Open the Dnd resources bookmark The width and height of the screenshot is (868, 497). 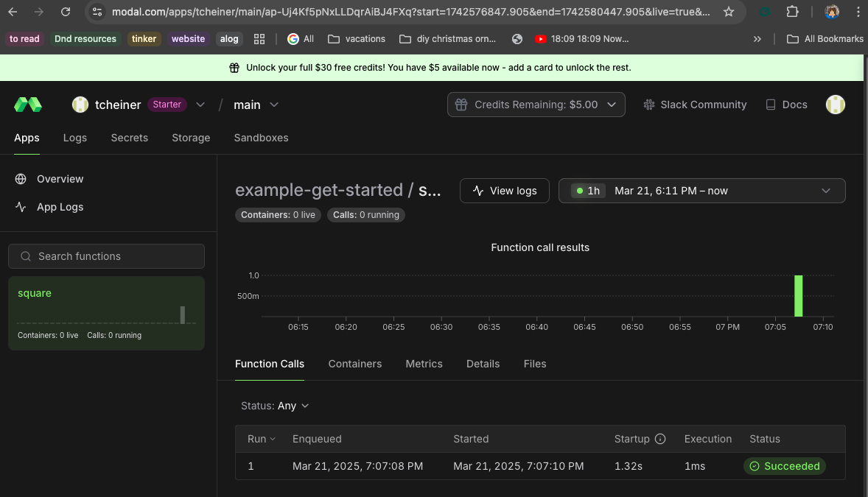pos(85,39)
